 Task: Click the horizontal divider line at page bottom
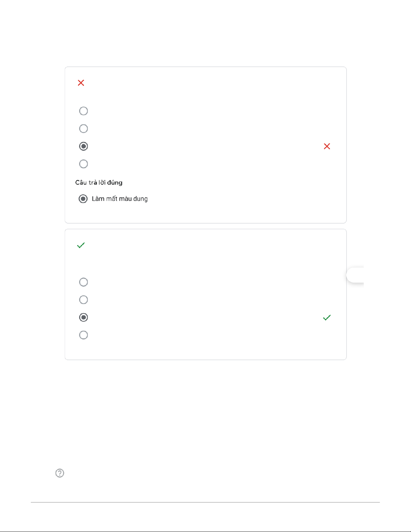coord(205,502)
